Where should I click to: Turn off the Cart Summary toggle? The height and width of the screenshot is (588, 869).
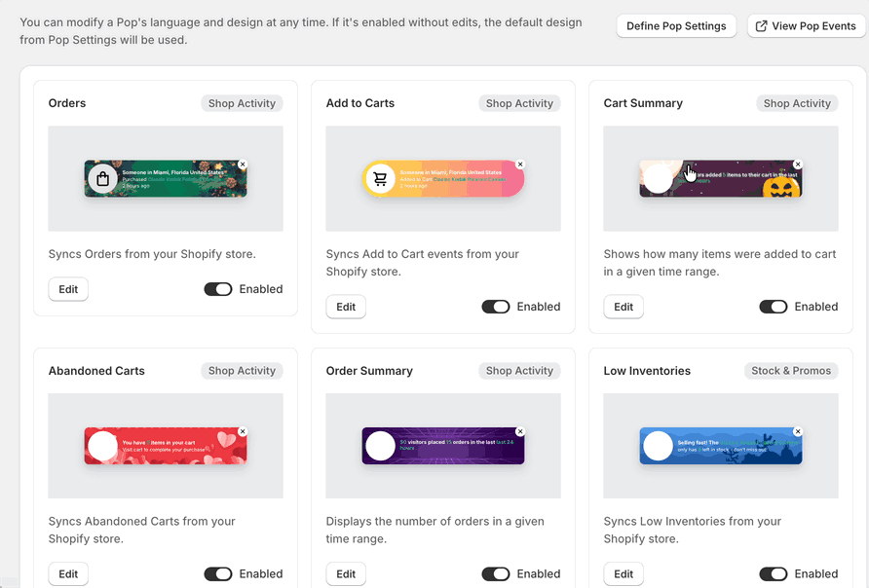(774, 307)
